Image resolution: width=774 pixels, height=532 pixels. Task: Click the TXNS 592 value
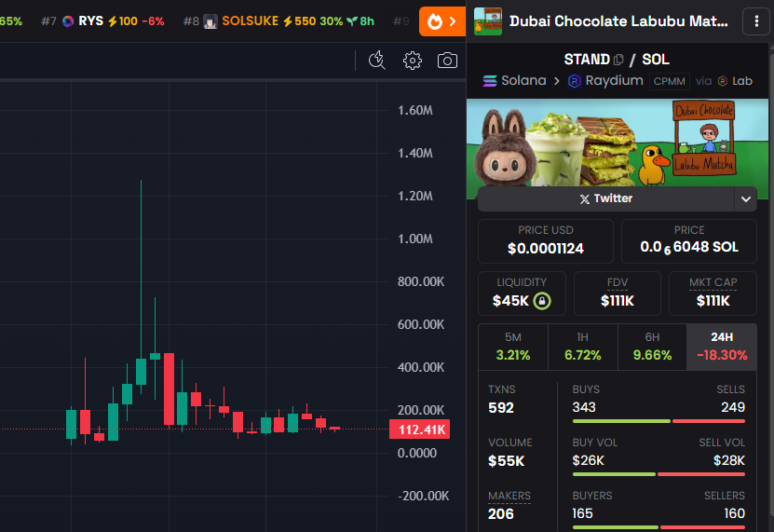(x=501, y=408)
